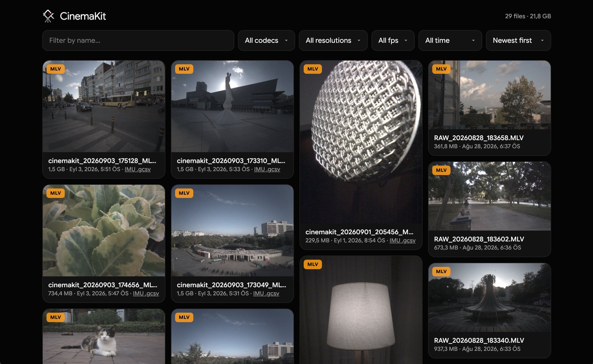Click 937,3 MB · Ağu 28, 2026, 6:33 ÖS
Image resolution: width=593 pixels, height=364 pixels.
click(477, 349)
